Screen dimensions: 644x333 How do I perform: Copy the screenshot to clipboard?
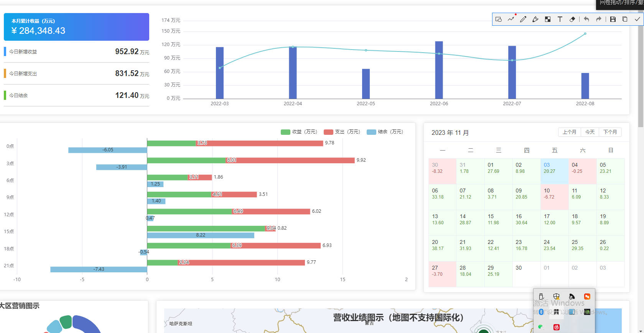pos(625,19)
